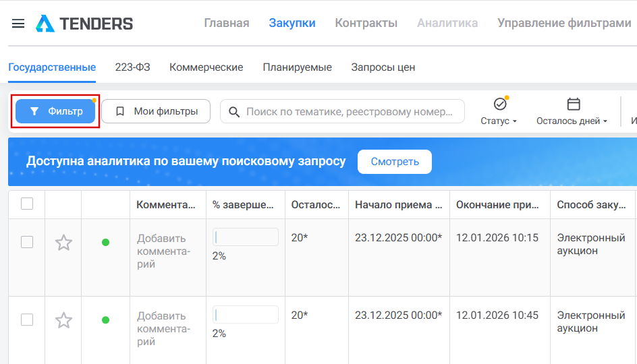Star the first tender row as favorite
This screenshot has height=364, width=637.
63,243
